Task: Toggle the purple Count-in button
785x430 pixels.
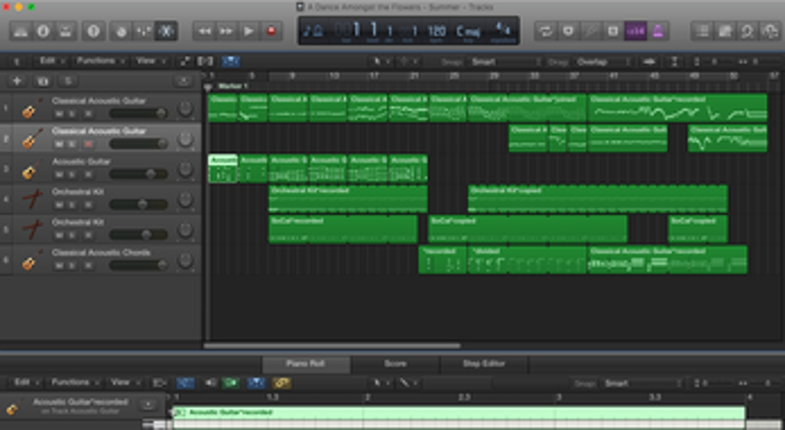Action: [636, 32]
